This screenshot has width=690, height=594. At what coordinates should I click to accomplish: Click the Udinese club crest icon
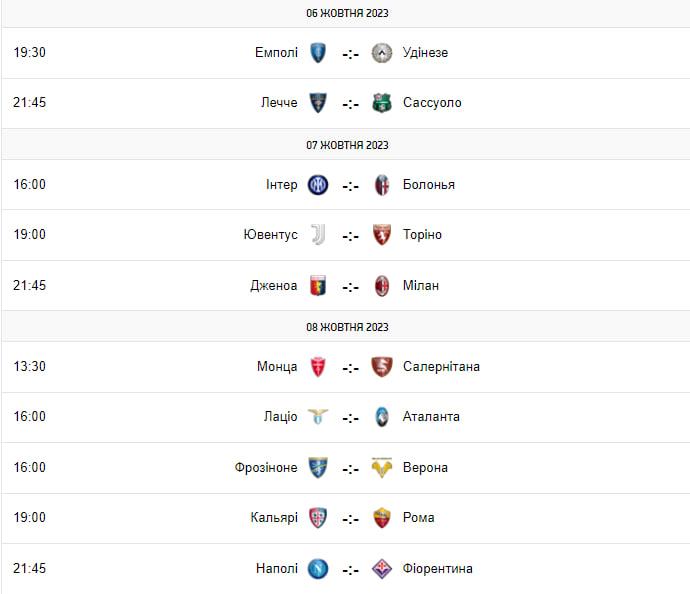click(x=382, y=53)
